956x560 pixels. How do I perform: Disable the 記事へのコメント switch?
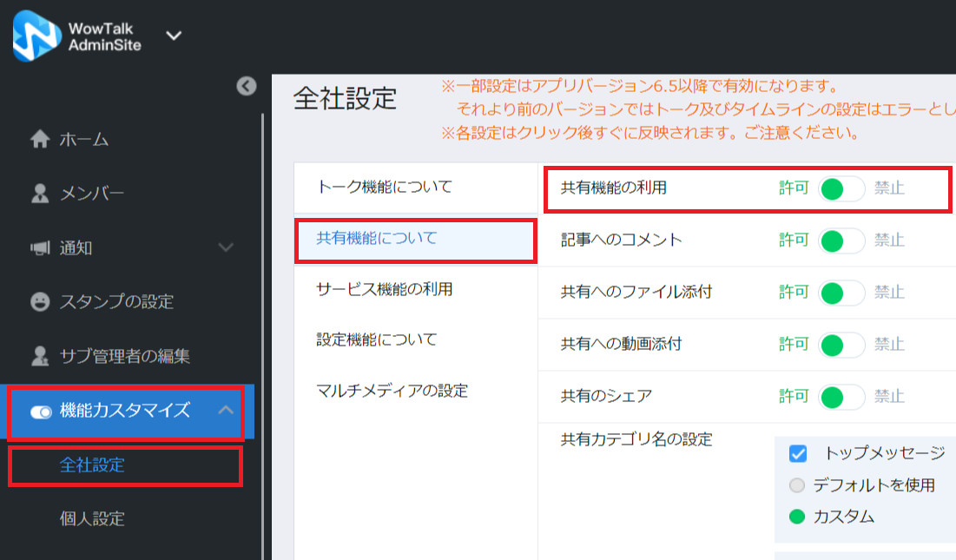[x=841, y=240]
